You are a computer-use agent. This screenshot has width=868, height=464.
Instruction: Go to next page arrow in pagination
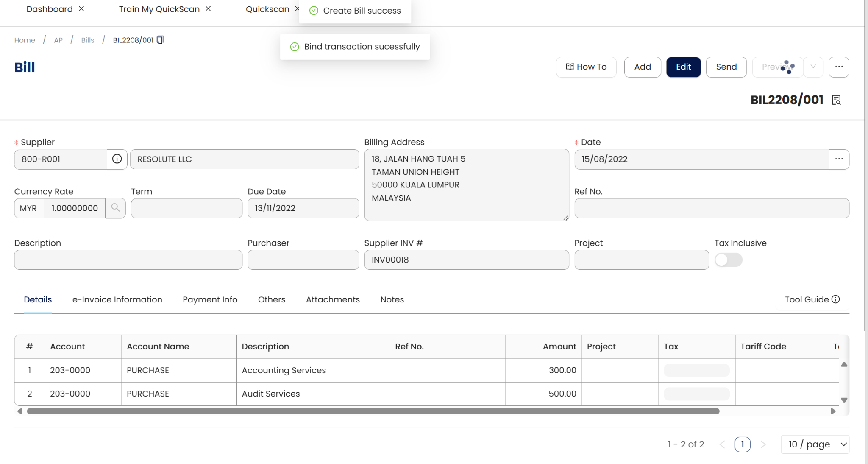(763, 444)
